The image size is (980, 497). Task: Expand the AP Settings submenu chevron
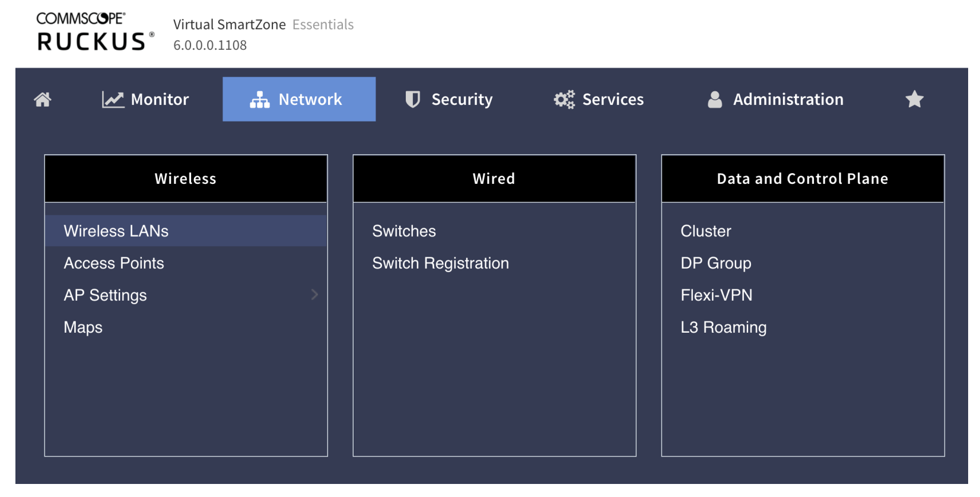click(314, 295)
